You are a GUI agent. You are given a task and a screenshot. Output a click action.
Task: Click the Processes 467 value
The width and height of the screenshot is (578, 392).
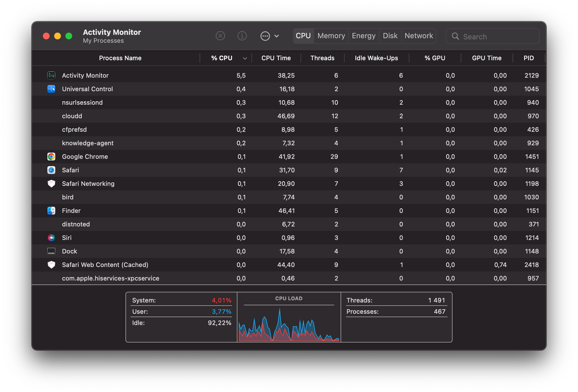coord(440,312)
